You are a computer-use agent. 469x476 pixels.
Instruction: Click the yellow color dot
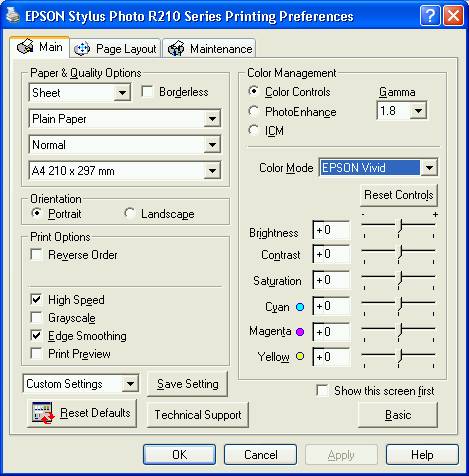coord(300,356)
